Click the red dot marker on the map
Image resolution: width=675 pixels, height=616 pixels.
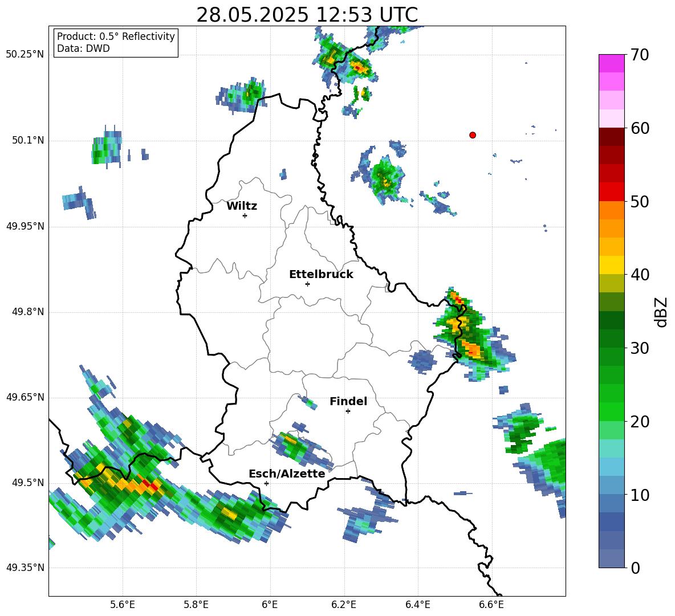(473, 135)
